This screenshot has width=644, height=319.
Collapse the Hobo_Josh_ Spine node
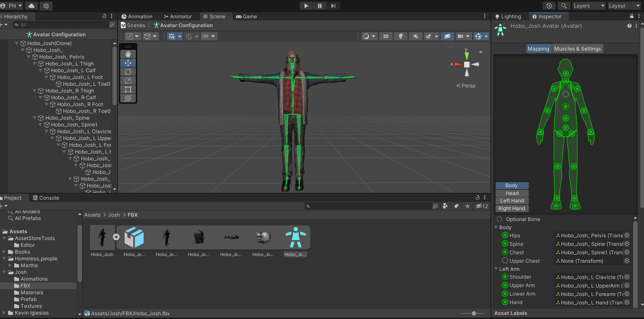click(35, 118)
